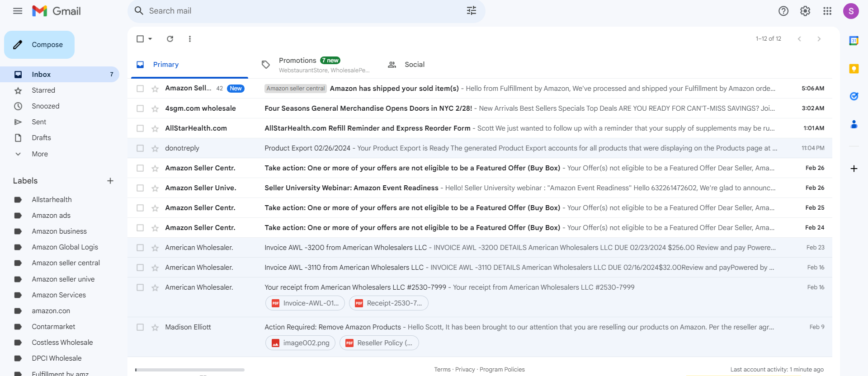The image size is (868, 376).
Task: Open the Drafts folder
Action: (x=60, y=138)
